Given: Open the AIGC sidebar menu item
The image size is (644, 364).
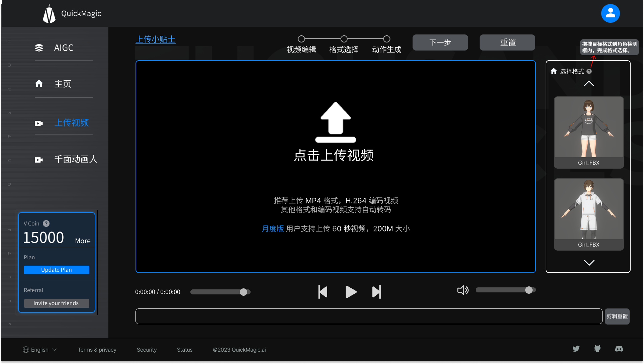Looking at the screenshot, I should tap(64, 48).
